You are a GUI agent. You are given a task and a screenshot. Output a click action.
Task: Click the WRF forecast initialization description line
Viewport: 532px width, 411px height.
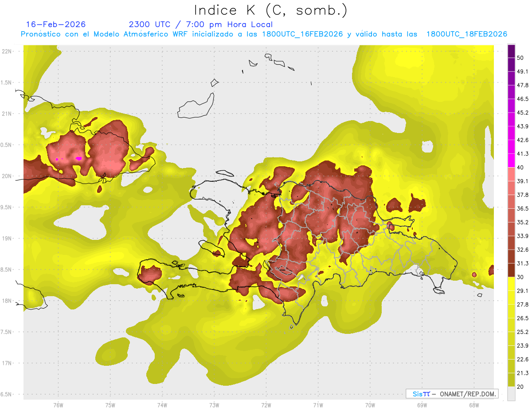click(264, 34)
